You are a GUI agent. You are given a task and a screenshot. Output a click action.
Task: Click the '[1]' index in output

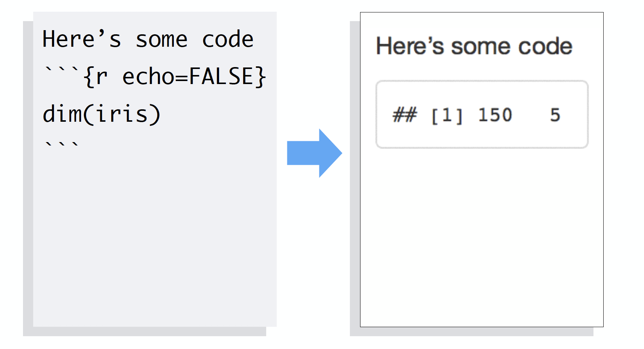point(447,115)
